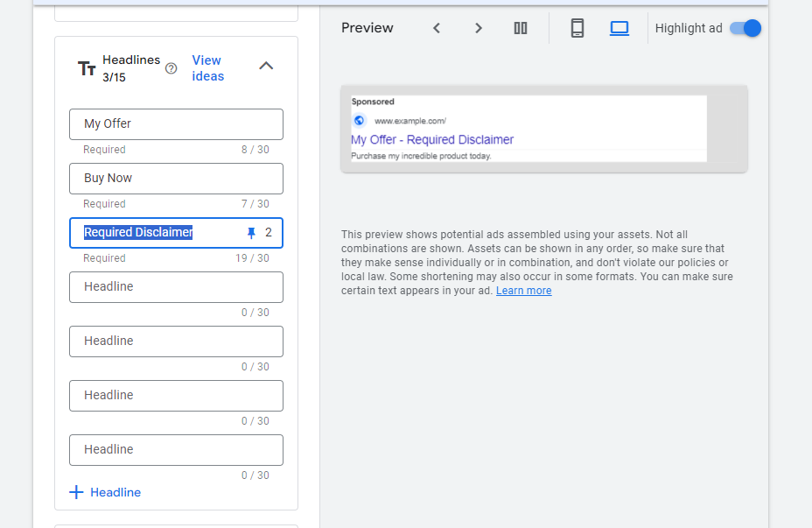The image size is (812, 528).
Task: Select the Buy Now headline field
Action: point(175,179)
